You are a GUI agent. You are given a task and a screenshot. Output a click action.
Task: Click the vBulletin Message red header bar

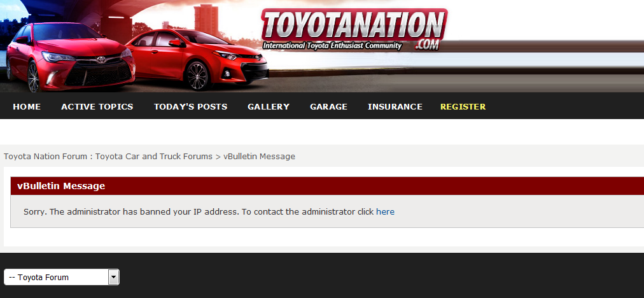(x=327, y=186)
